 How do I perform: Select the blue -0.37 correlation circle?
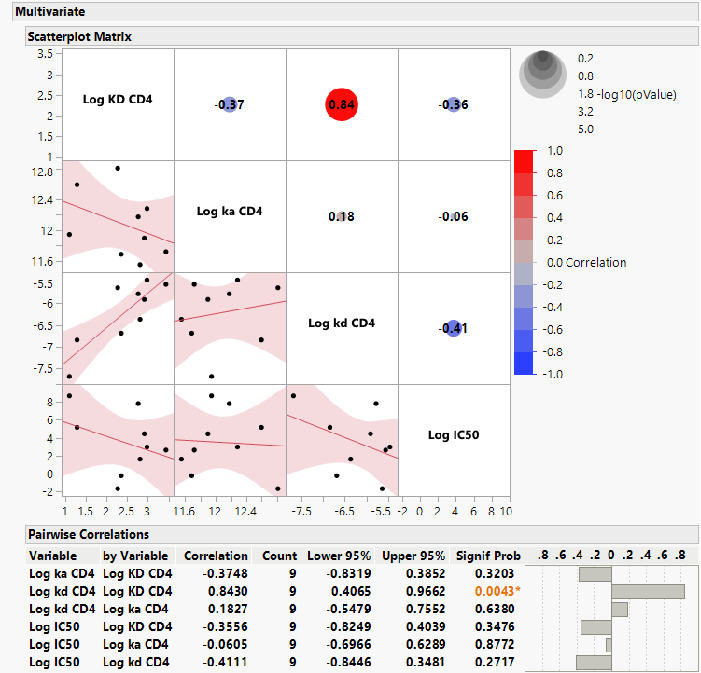(229, 104)
